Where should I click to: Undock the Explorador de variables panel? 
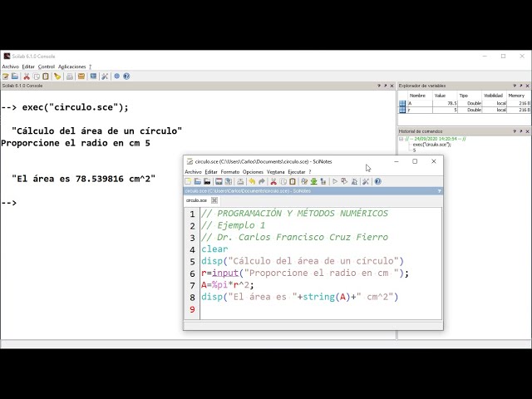[x=521, y=86]
